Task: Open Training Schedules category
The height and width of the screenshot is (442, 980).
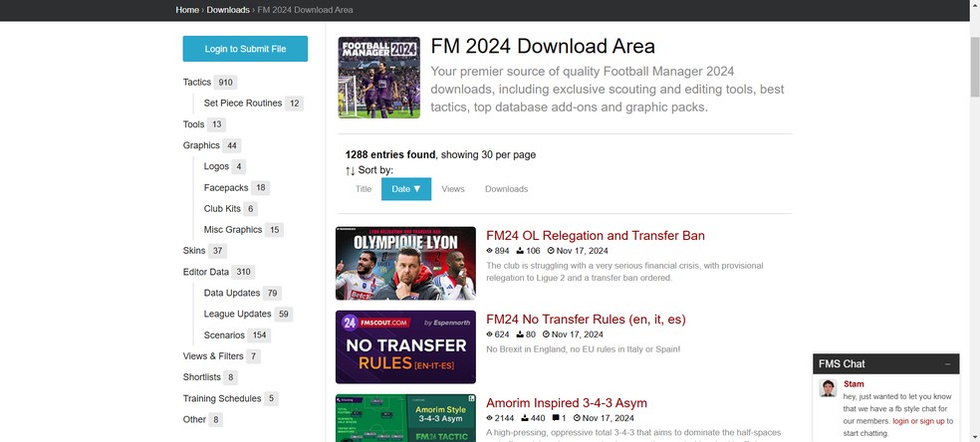Action: [x=222, y=398]
